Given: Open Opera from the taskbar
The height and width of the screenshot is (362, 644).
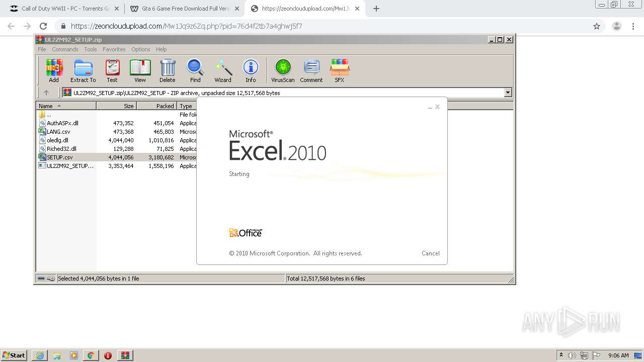Looking at the screenshot, I should (108, 355).
